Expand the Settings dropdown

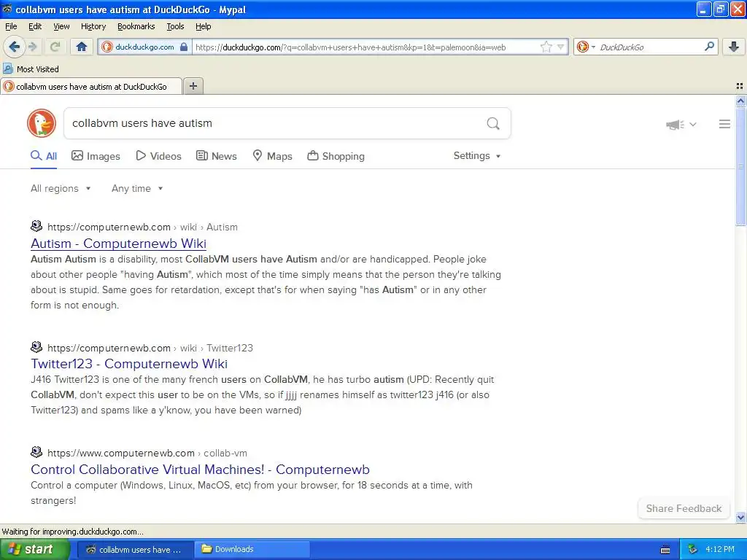pyautogui.click(x=477, y=156)
